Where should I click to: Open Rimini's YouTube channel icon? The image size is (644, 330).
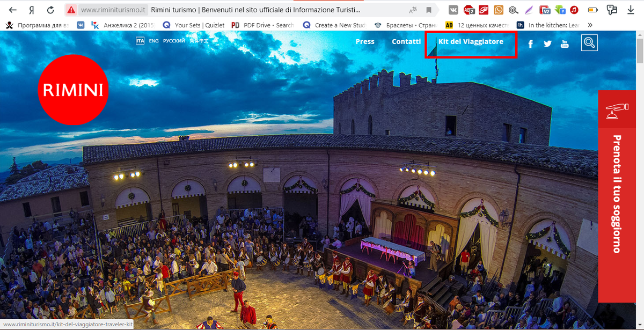coord(565,44)
